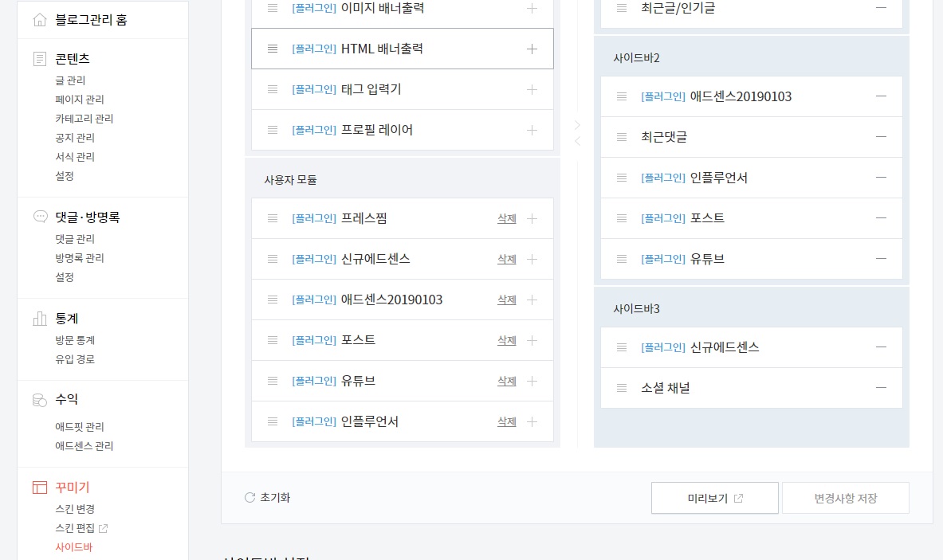Click the drag handle of 유튜브 in 사이드바2
This screenshot has width=943, height=560.
[x=622, y=259]
